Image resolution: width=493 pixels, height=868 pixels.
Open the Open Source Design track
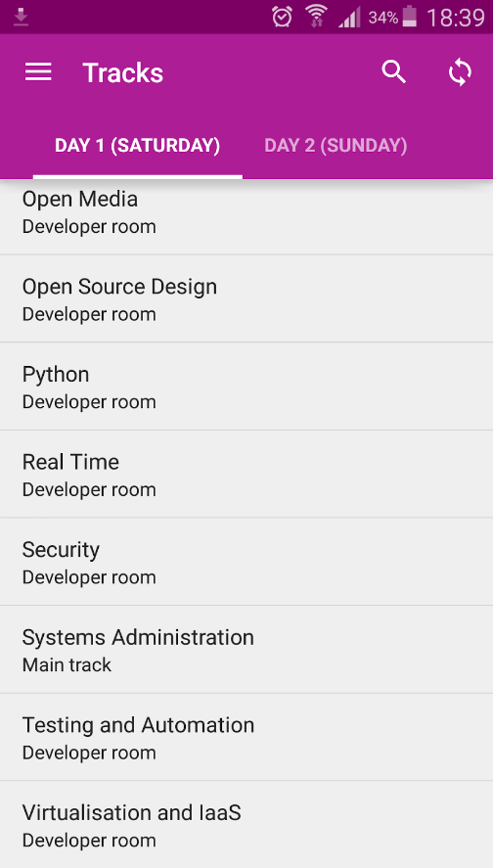246,298
